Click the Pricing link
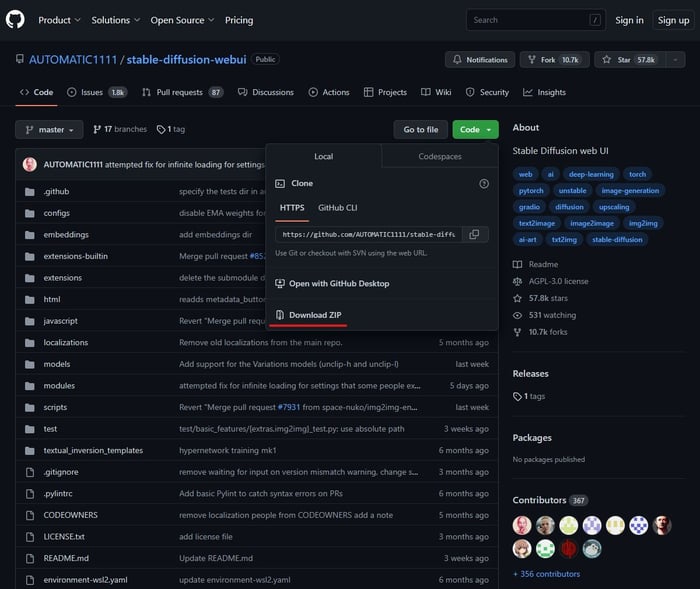The height and width of the screenshot is (589, 700). (239, 20)
